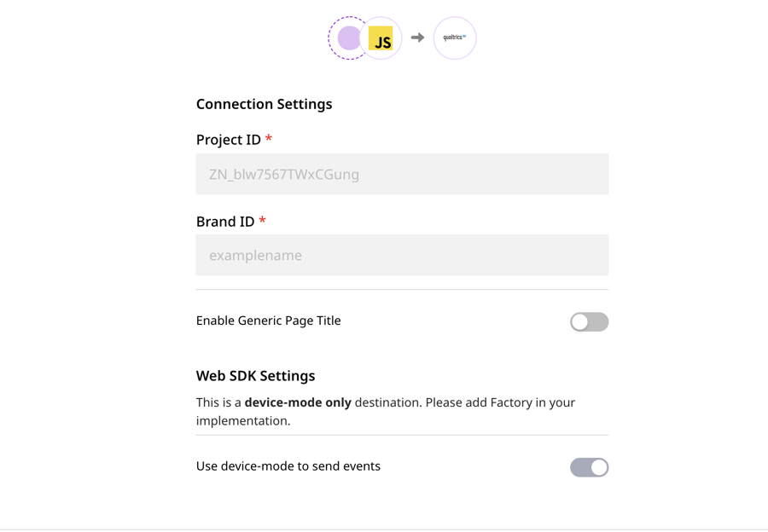Click the purple circle inside the dashed ring
The height and width of the screenshot is (532, 768).
pyautogui.click(x=350, y=38)
